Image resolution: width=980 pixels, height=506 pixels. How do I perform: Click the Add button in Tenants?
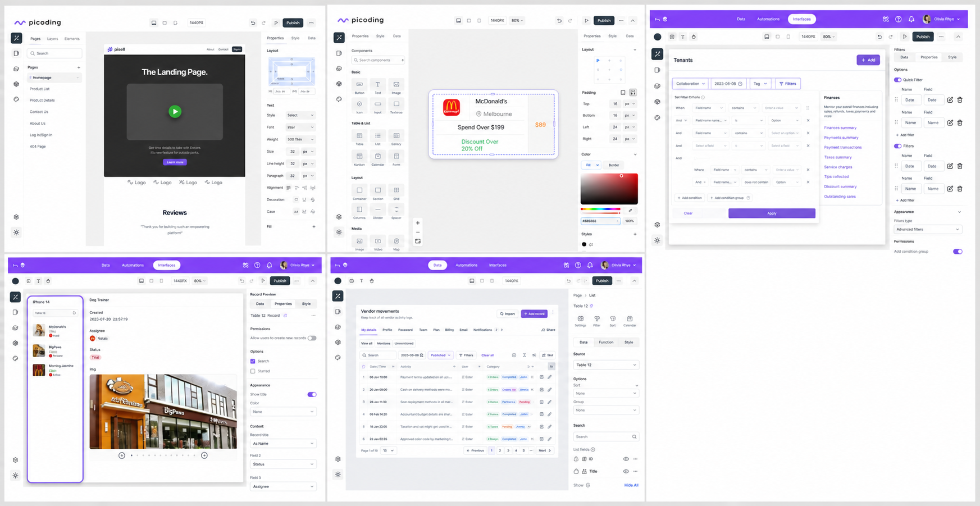coord(868,60)
